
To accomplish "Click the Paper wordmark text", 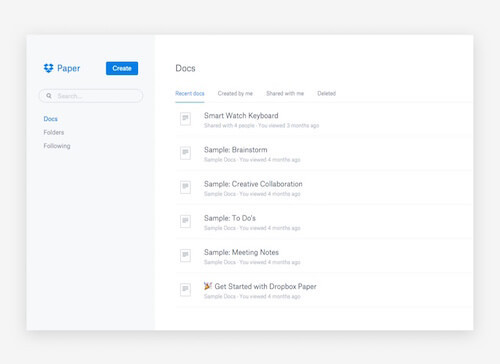I will point(69,69).
